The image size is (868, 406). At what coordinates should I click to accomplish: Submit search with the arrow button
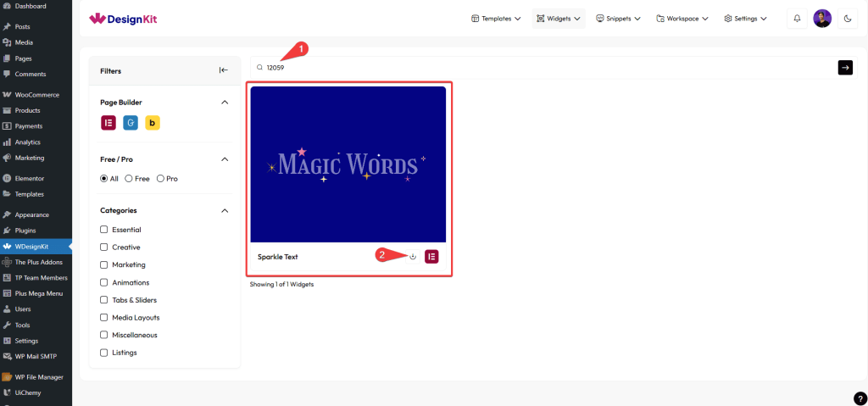click(845, 68)
